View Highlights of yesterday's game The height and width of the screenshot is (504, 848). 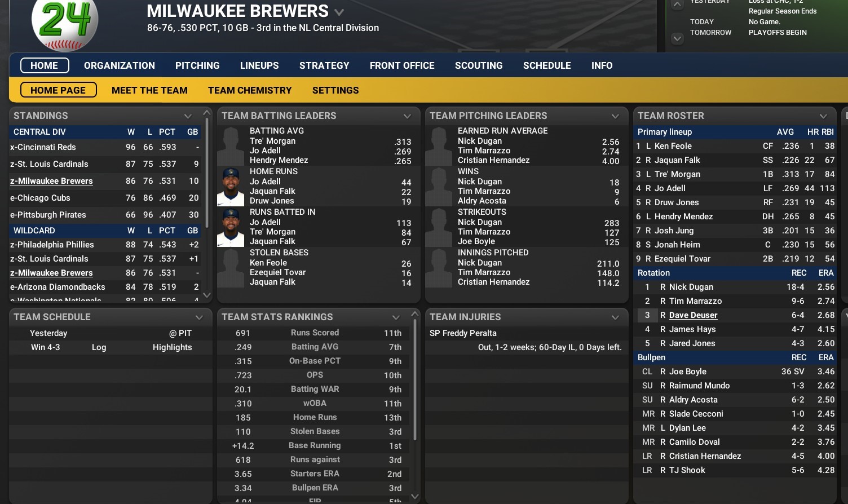click(172, 347)
